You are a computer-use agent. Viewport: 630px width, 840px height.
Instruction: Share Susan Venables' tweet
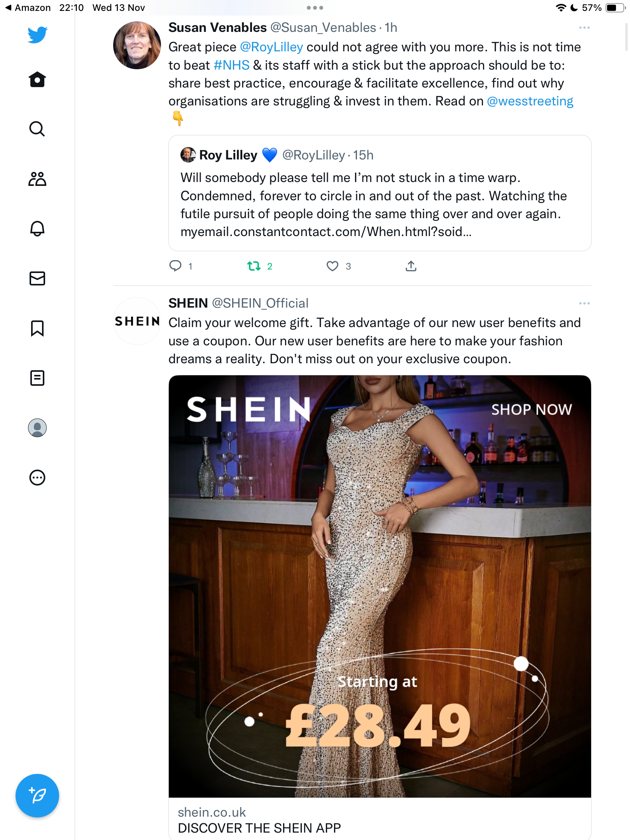[x=411, y=266]
